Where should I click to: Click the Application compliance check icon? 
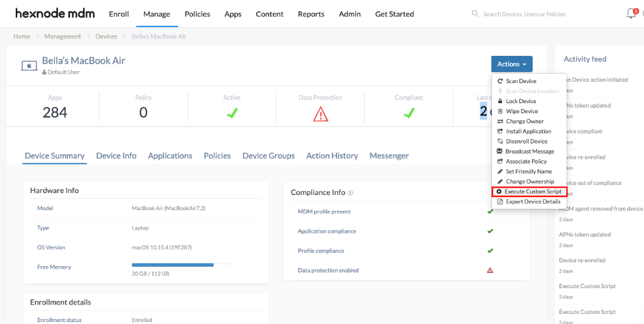[490, 231]
